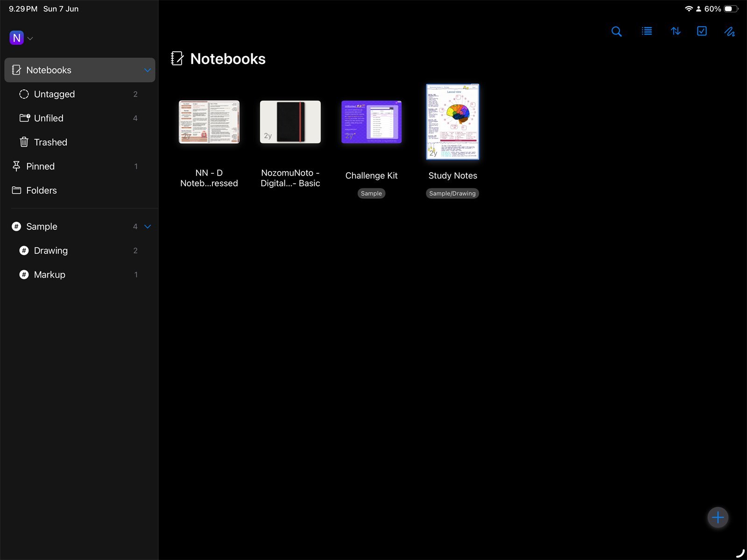The height and width of the screenshot is (560, 747).
Task: Click the battery status icon
Action: click(x=731, y=9)
